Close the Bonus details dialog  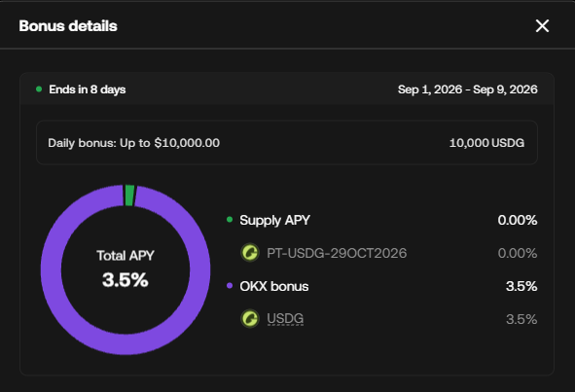(x=542, y=26)
